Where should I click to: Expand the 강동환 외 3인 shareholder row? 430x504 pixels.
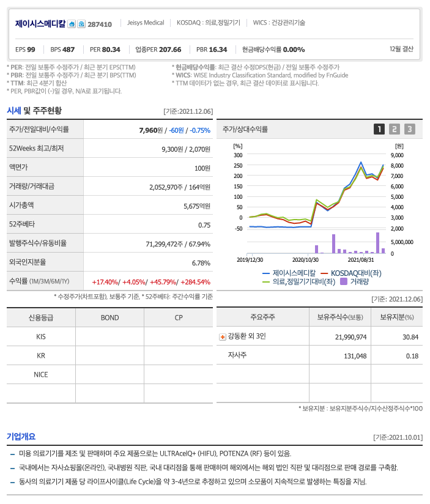[x=223, y=337]
